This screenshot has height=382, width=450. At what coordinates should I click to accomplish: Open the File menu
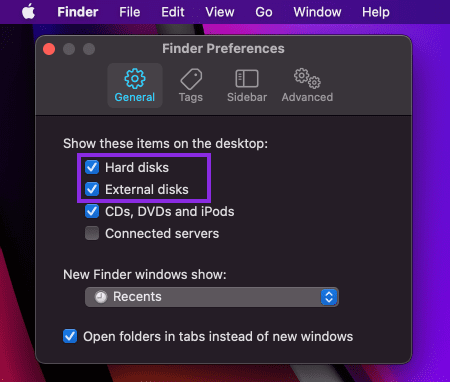(x=130, y=12)
